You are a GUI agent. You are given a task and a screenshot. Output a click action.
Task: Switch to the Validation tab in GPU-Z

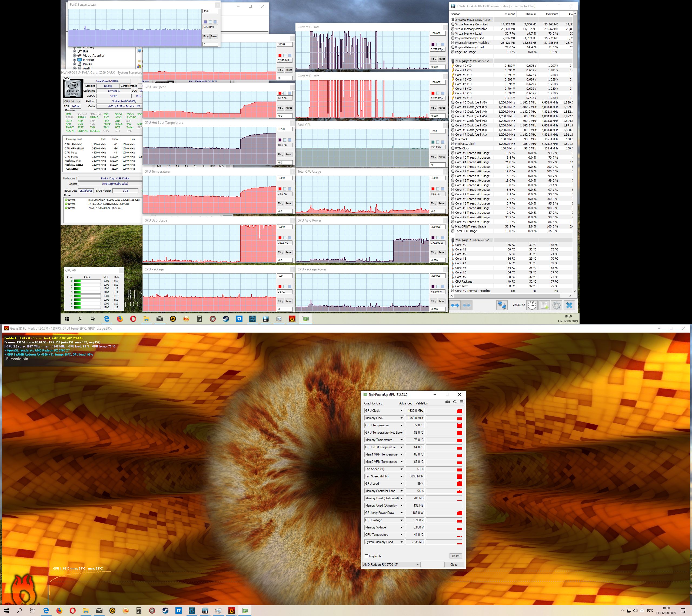point(422,403)
